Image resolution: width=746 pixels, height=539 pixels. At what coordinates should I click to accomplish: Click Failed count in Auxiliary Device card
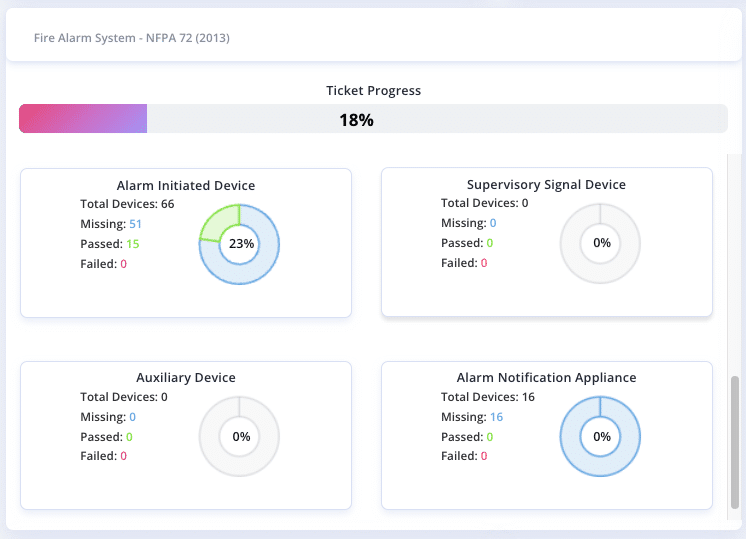point(123,456)
